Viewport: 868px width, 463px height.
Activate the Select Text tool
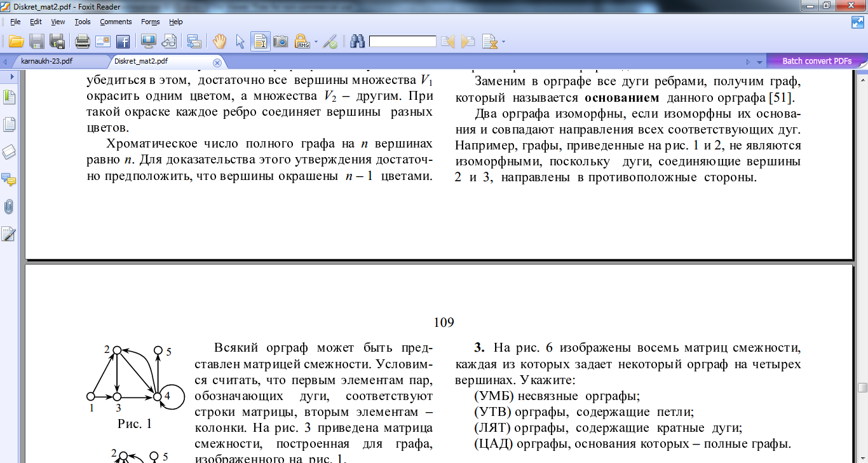(x=260, y=42)
